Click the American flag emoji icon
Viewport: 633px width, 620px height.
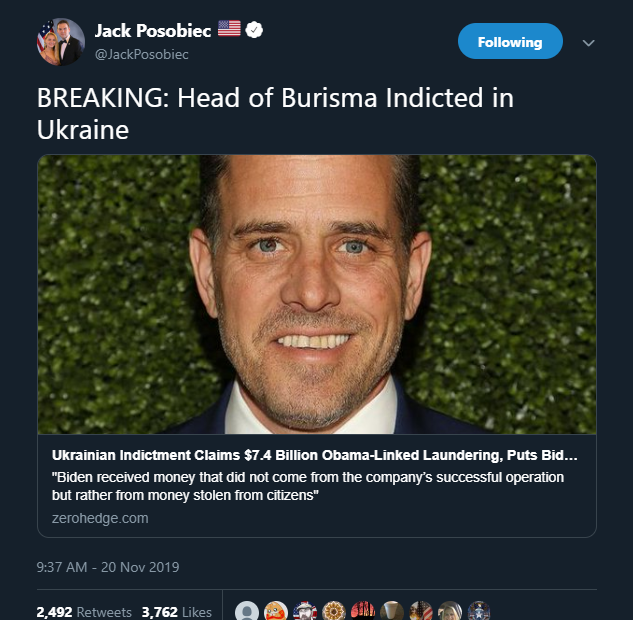pyautogui.click(x=229, y=30)
